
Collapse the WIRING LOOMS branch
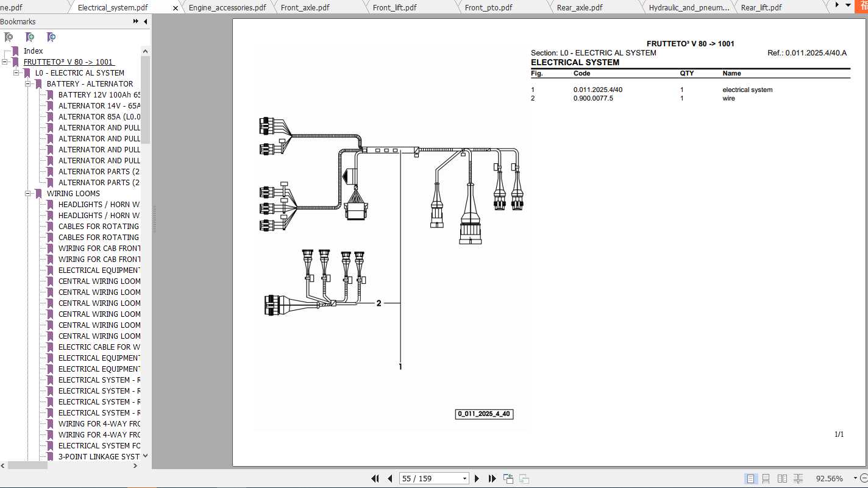click(x=27, y=193)
